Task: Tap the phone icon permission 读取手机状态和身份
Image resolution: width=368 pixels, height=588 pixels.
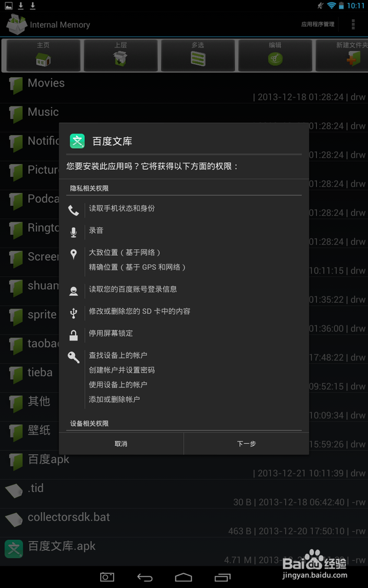Action: pyautogui.click(x=74, y=211)
